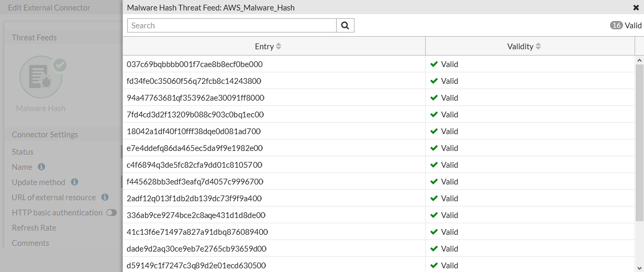Click the 16 Valid count badge
The width and height of the screenshot is (644, 272).
click(616, 25)
